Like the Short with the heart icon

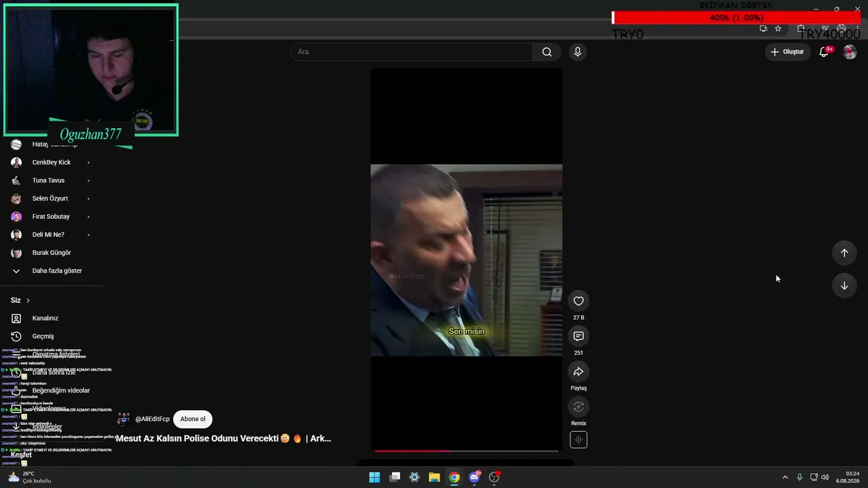tap(578, 301)
